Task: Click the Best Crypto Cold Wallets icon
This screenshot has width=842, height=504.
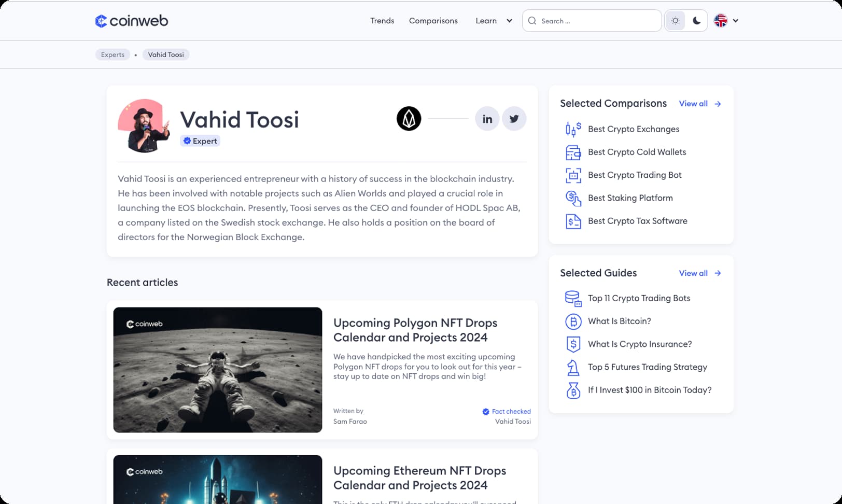Action: [573, 152]
